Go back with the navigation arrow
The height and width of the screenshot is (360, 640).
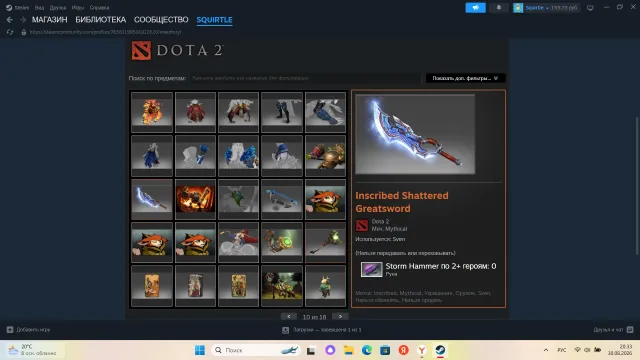pyautogui.click(x=10, y=20)
